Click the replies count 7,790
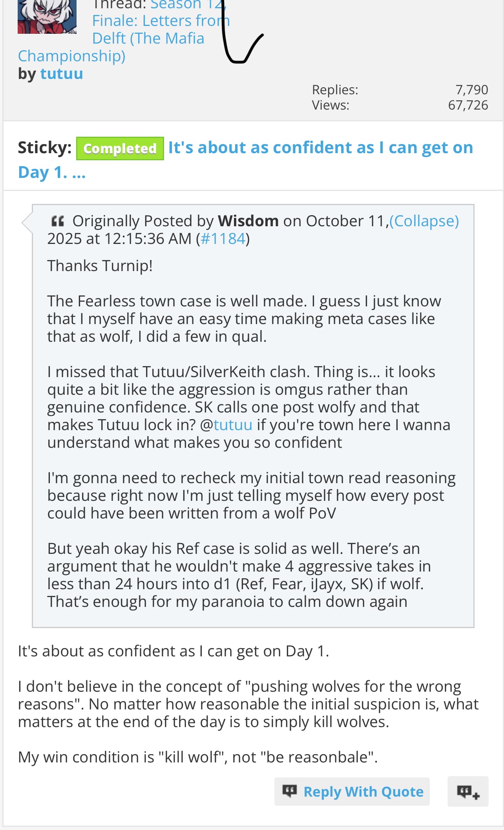Image resolution: width=504 pixels, height=830 pixels. 471,90
